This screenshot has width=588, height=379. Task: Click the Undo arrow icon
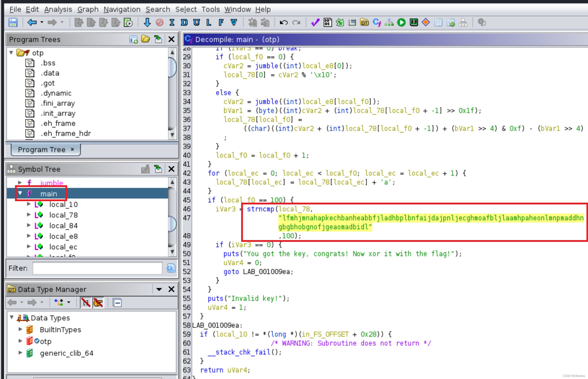point(284,23)
